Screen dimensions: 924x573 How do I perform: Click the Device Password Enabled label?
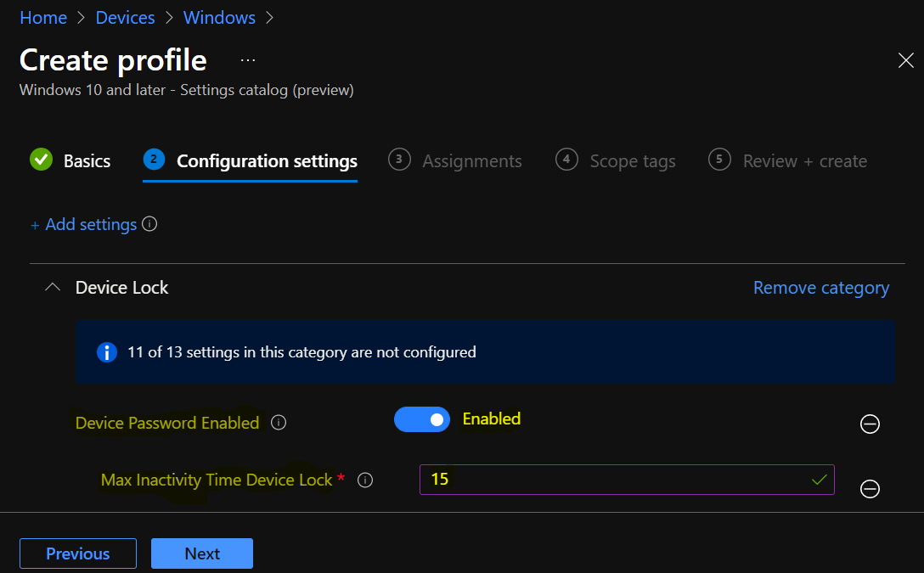(x=167, y=423)
